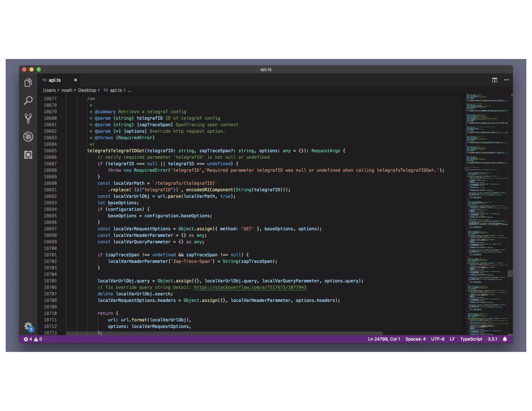Open the Explorer files icon
Image resolution: width=532 pixels, height=411 pixels.
28,83
